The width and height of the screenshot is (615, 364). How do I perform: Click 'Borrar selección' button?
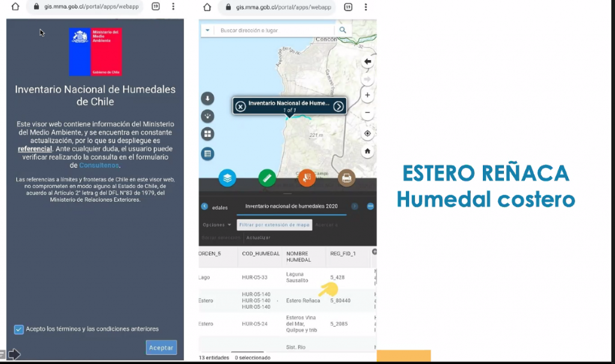[x=221, y=238]
